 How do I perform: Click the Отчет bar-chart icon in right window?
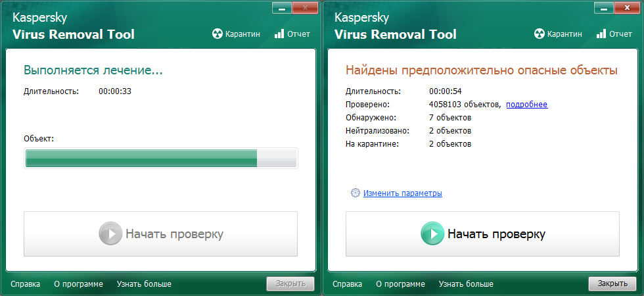[x=601, y=34]
